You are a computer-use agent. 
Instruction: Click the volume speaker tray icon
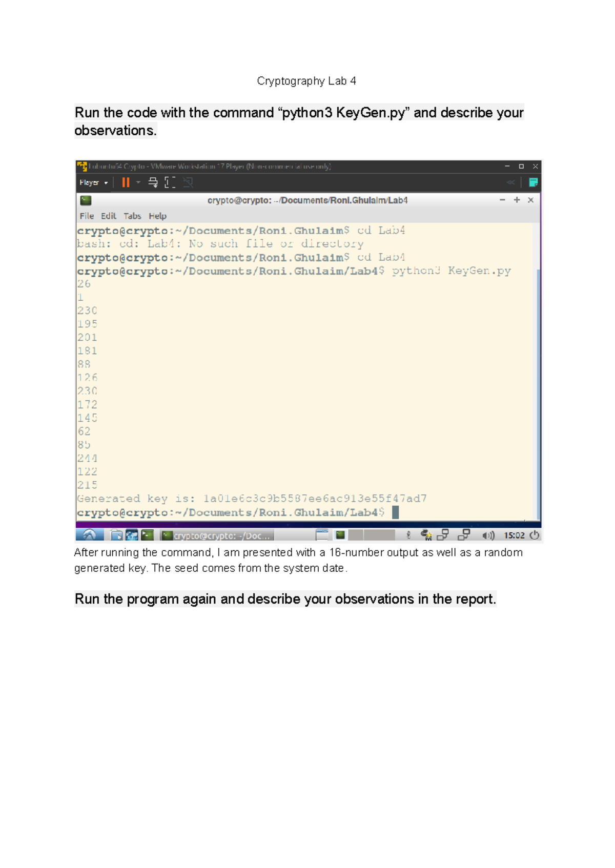(x=488, y=535)
